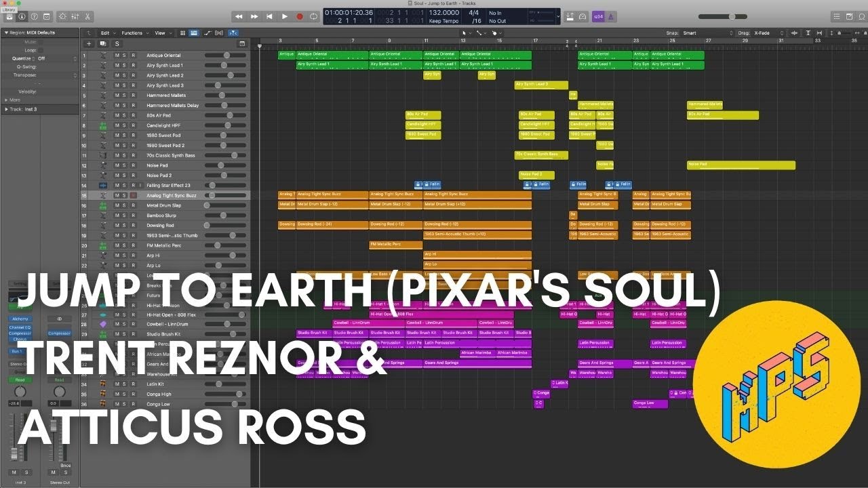The width and height of the screenshot is (868, 488).
Task: Open the Loop Browser icon
Action: point(861,16)
